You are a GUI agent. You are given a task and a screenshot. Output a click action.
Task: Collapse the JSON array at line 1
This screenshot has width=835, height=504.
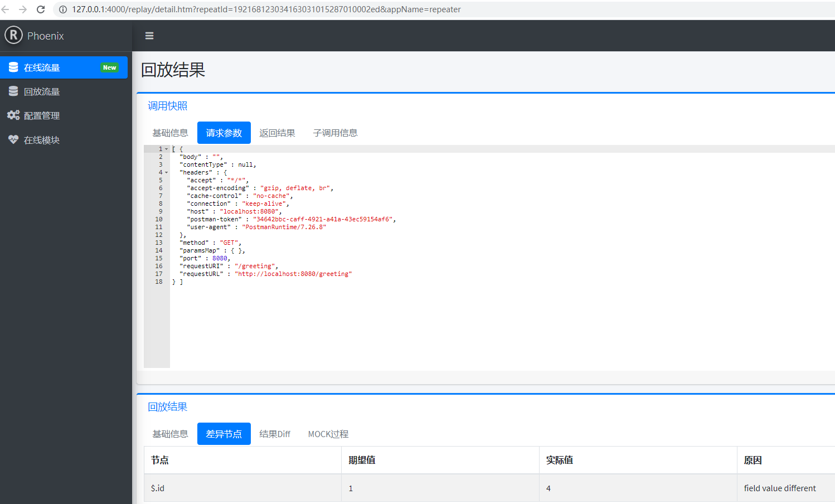point(166,148)
